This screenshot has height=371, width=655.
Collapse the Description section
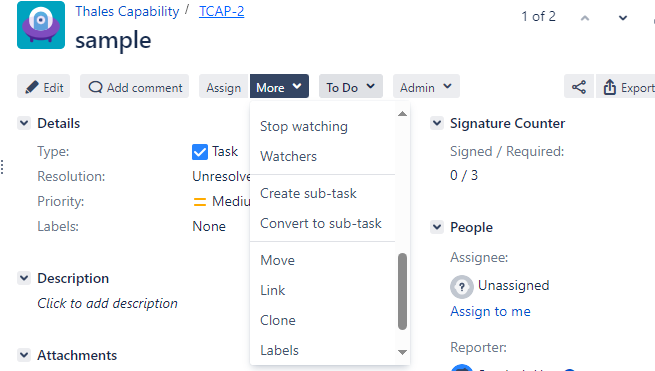click(x=24, y=278)
